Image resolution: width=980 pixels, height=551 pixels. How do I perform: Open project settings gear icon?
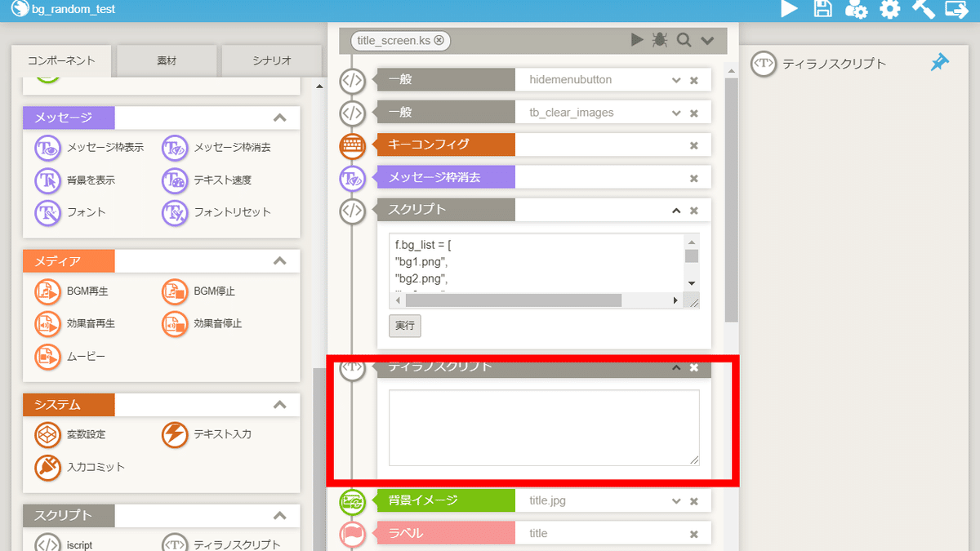[x=889, y=9]
